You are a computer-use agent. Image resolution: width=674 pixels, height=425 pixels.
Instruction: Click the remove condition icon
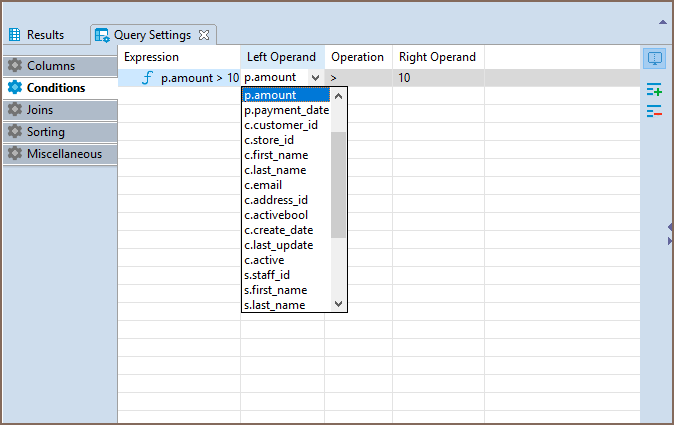click(x=654, y=111)
